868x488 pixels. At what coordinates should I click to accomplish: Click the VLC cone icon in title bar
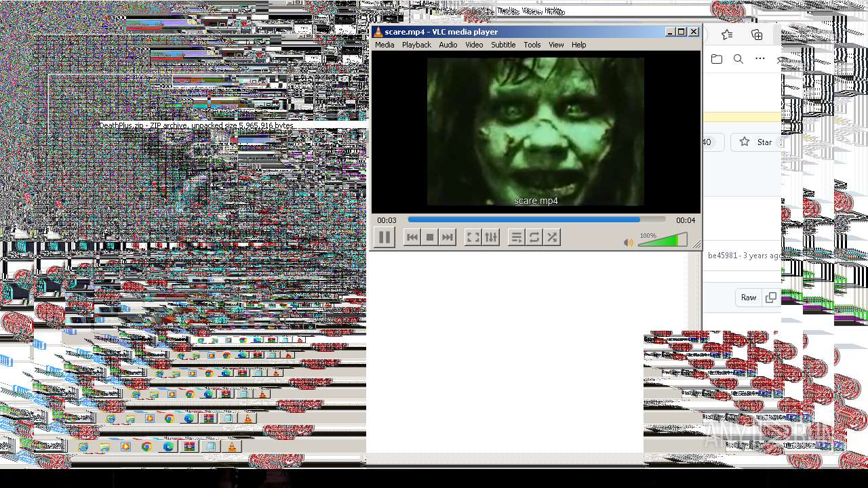click(x=378, y=32)
